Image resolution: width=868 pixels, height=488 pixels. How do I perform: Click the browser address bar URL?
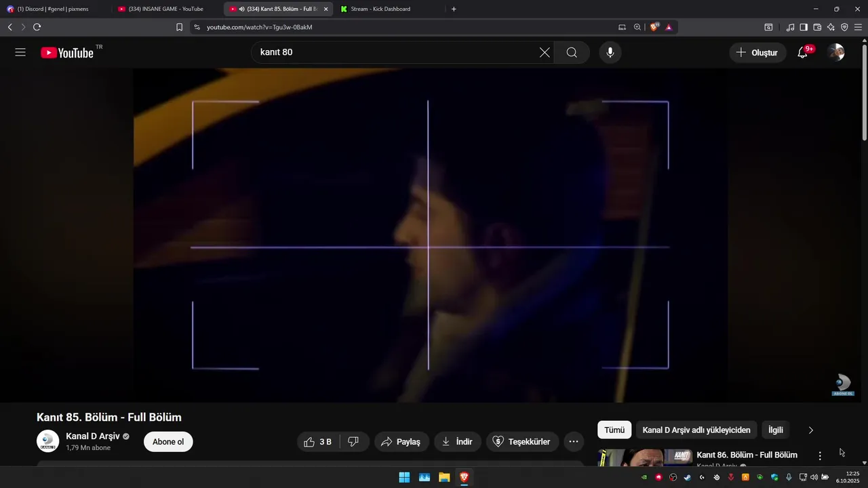coord(259,27)
